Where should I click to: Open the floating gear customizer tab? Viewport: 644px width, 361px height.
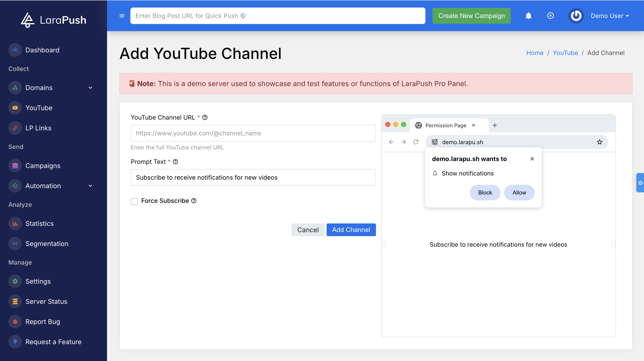640,183
